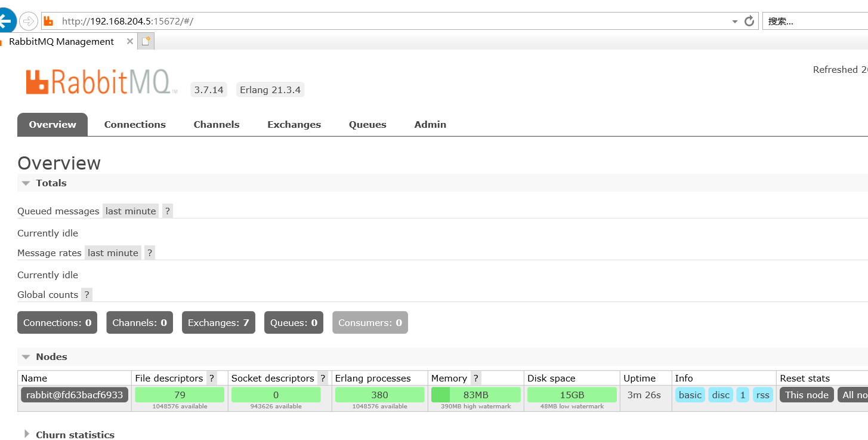Image resolution: width=868 pixels, height=440 pixels.
Task: Click the This node reset stats button
Action: click(807, 395)
